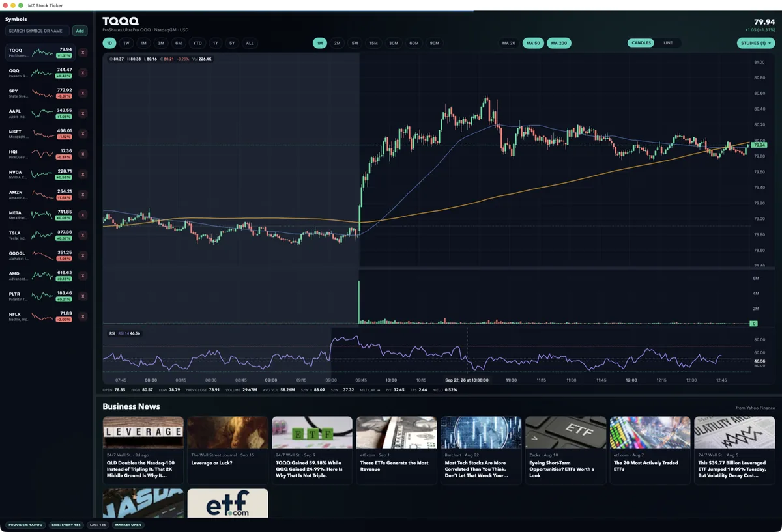The height and width of the screenshot is (532, 782).
Task: Open These ETFs Generate the Most Revenue
Action: point(396,451)
